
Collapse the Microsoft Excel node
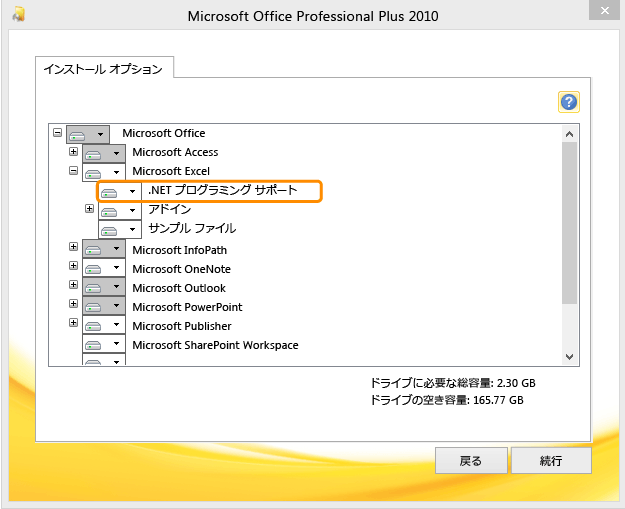pyautogui.click(x=73, y=171)
